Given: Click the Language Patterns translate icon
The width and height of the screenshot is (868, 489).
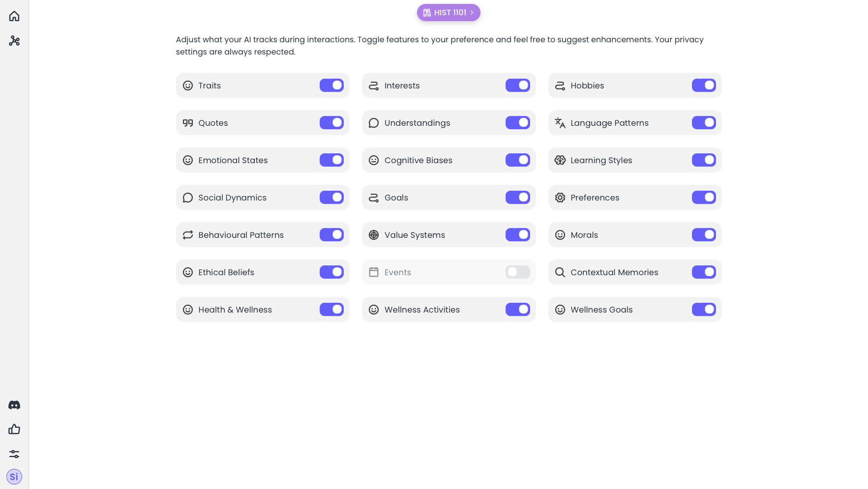Looking at the screenshot, I should pyautogui.click(x=560, y=123).
